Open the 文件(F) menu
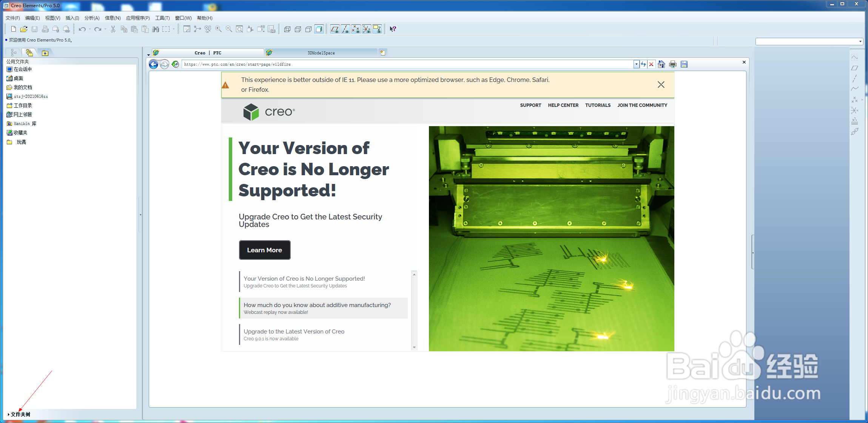 (x=13, y=18)
